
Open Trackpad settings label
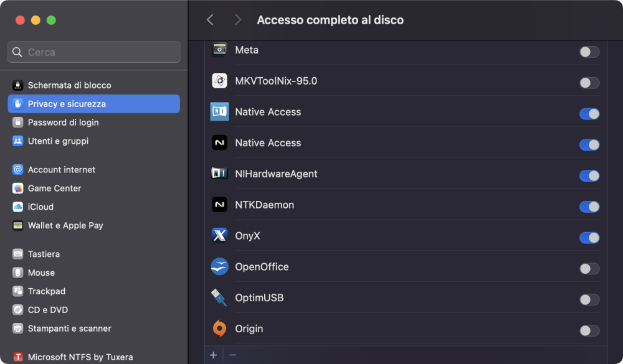pos(47,291)
